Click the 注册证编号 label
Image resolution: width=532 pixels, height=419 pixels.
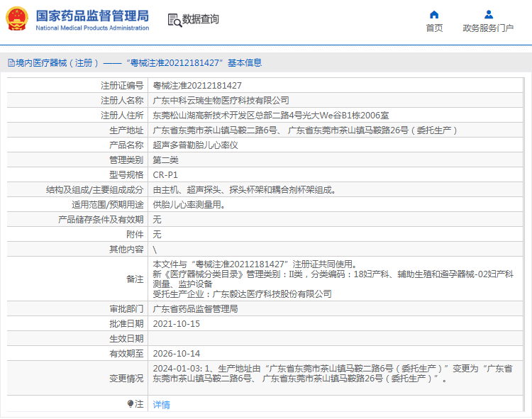pyautogui.click(x=122, y=86)
